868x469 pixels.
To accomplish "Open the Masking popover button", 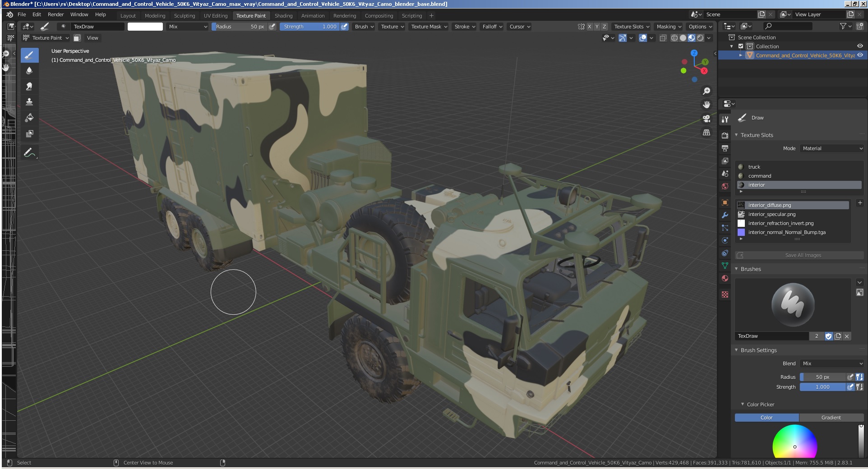I will click(x=669, y=27).
